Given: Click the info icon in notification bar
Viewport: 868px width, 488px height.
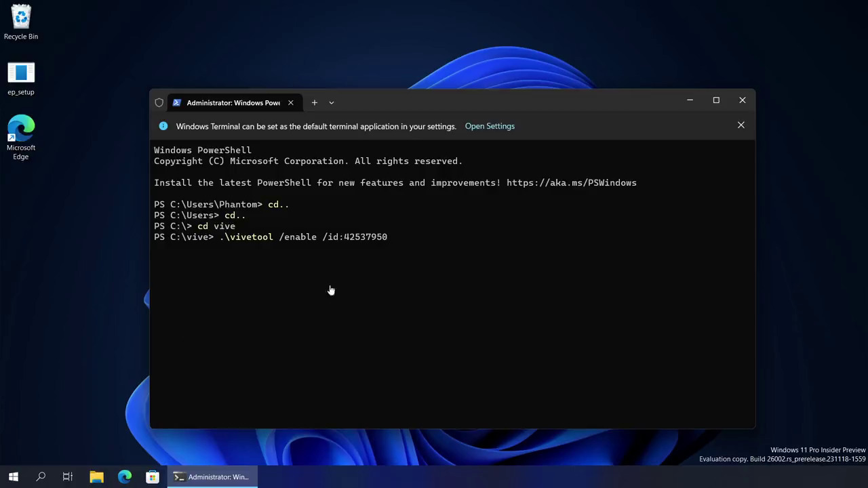Looking at the screenshot, I should tap(163, 126).
